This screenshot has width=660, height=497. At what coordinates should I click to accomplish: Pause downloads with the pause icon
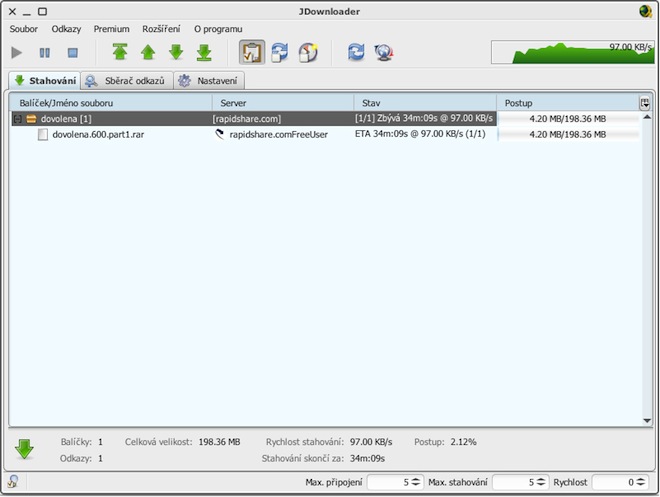45,53
